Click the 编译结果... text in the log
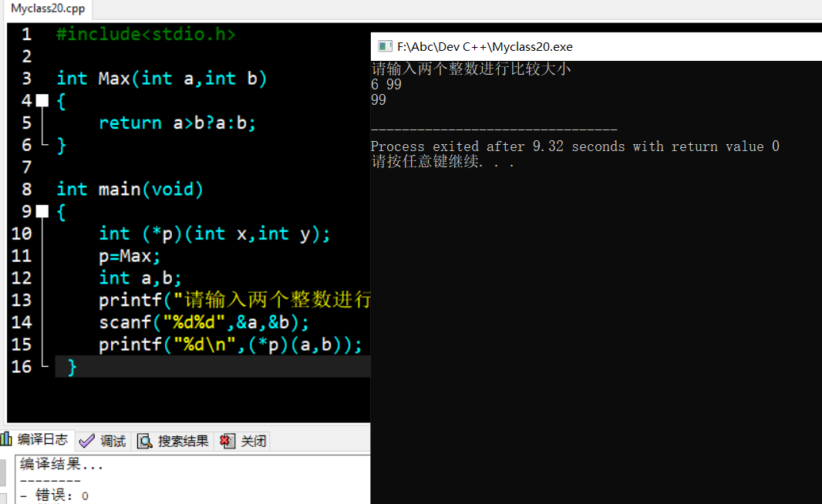This screenshot has height=504, width=822. (62, 464)
